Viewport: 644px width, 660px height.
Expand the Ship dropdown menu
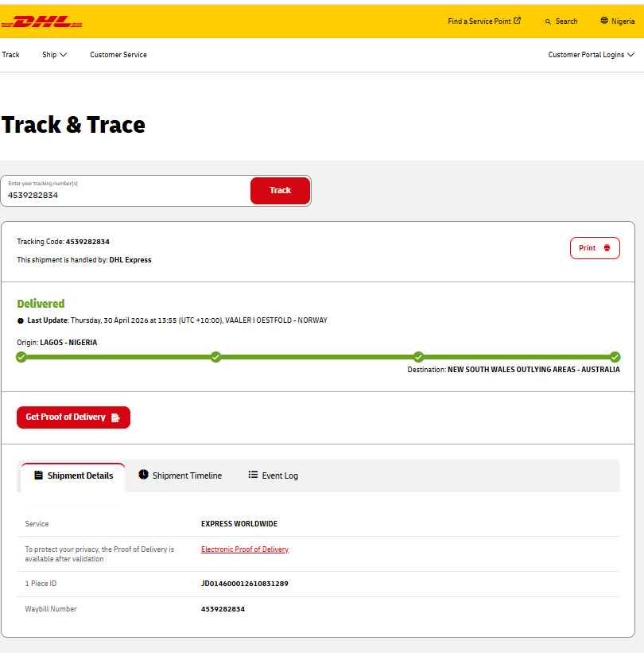pos(54,55)
